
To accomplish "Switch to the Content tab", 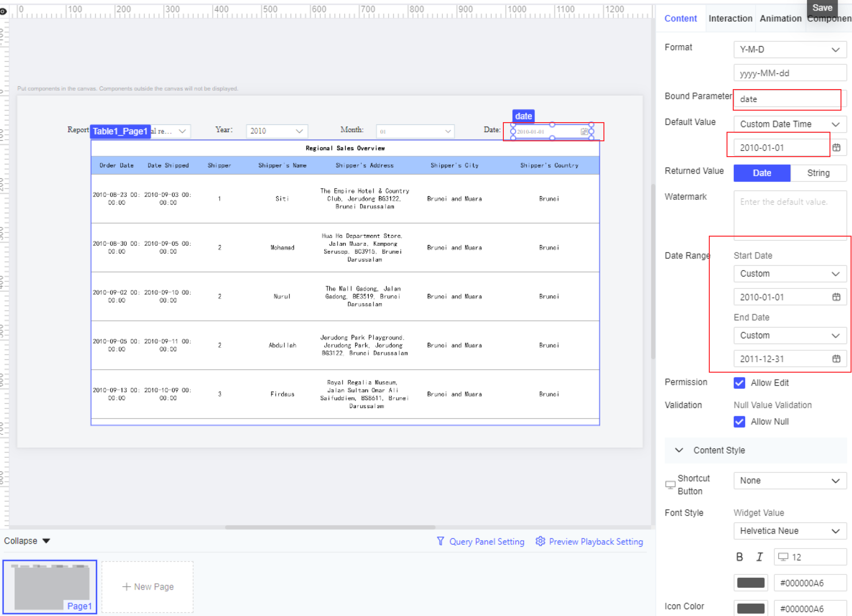I will click(x=680, y=18).
